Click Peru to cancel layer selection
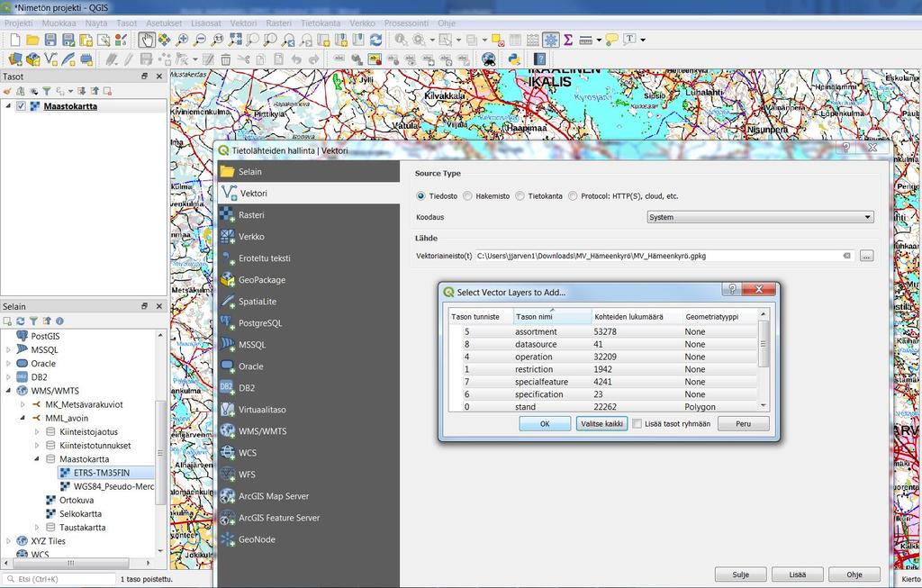Screen dimensions: 922x588 [743, 423]
